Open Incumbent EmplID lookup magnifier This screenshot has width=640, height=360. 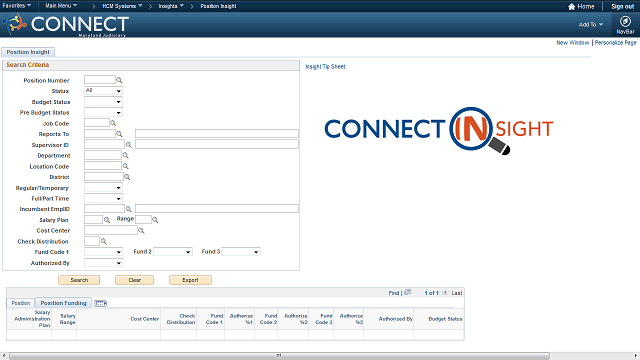(x=129, y=209)
